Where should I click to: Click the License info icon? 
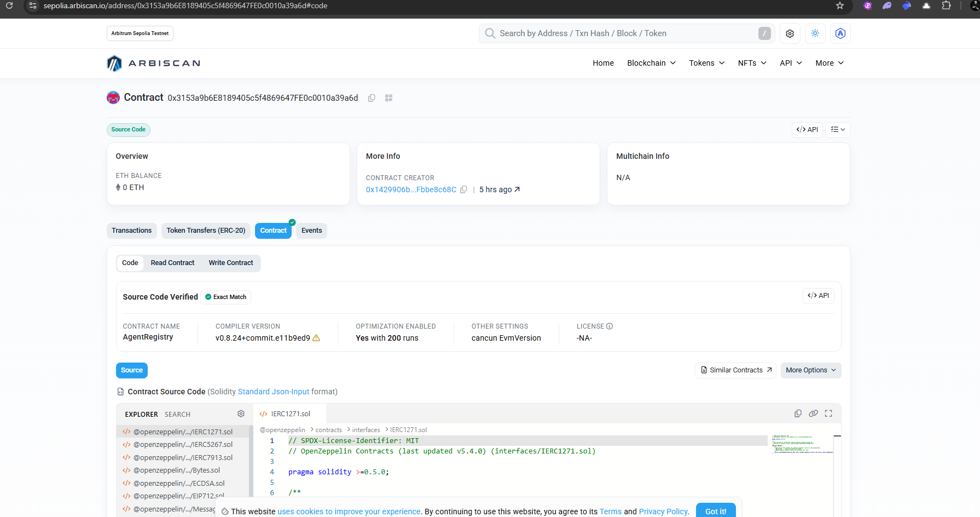pyautogui.click(x=610, y=326)
